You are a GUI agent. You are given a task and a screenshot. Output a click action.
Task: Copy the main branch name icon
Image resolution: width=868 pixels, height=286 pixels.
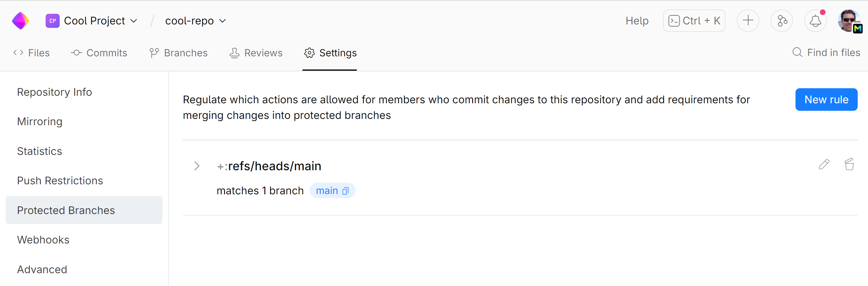(x=345, y=191)
